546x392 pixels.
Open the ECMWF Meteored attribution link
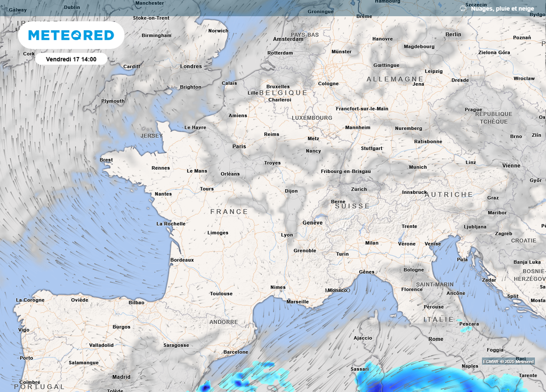coord(508,362)
